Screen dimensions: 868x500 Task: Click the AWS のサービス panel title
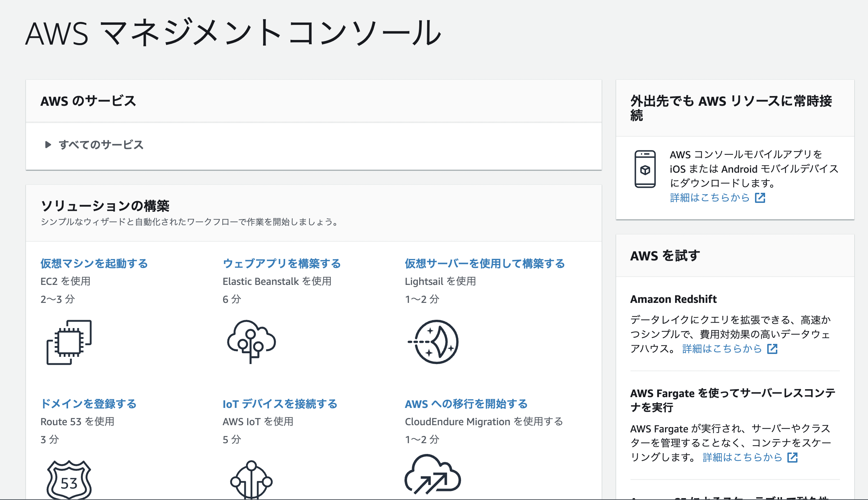[89, 101]
